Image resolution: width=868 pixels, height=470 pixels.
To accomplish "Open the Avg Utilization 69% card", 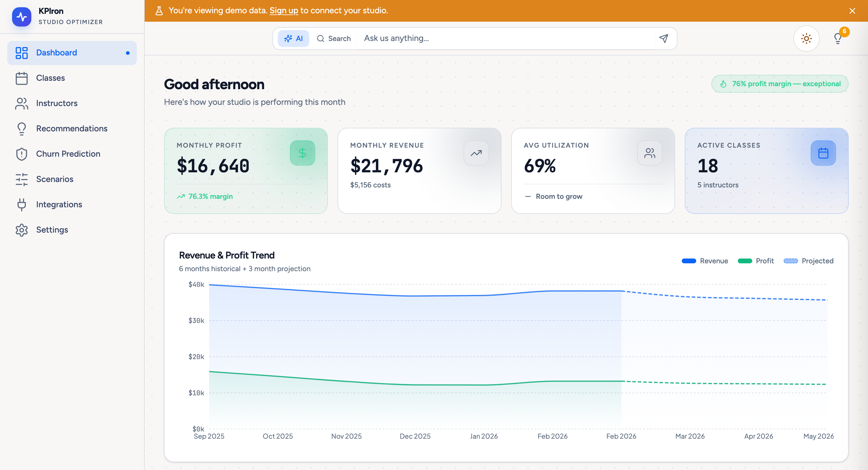I will point(593,171).
